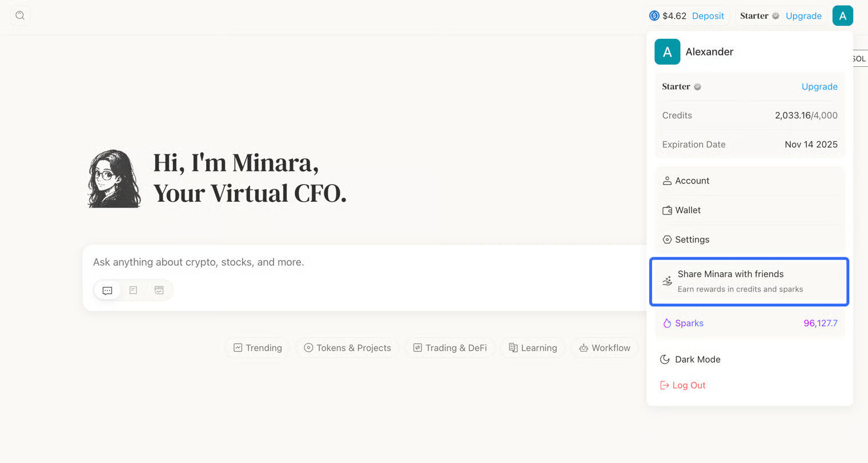Toggle Dark Mode in the profile menu
This screenshot has height=463, width=868.
tap(697, 360)
